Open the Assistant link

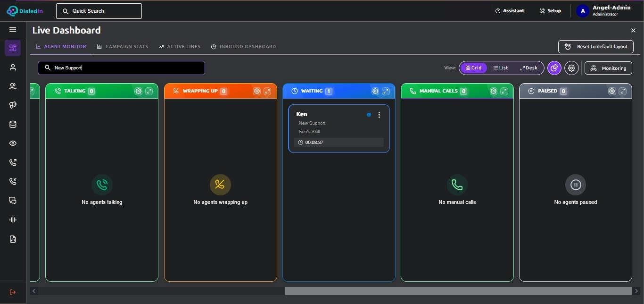coord(510,11)
